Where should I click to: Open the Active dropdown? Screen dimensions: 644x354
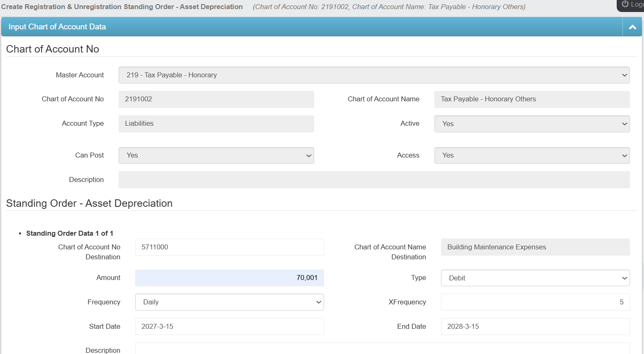tap(532, 124)
